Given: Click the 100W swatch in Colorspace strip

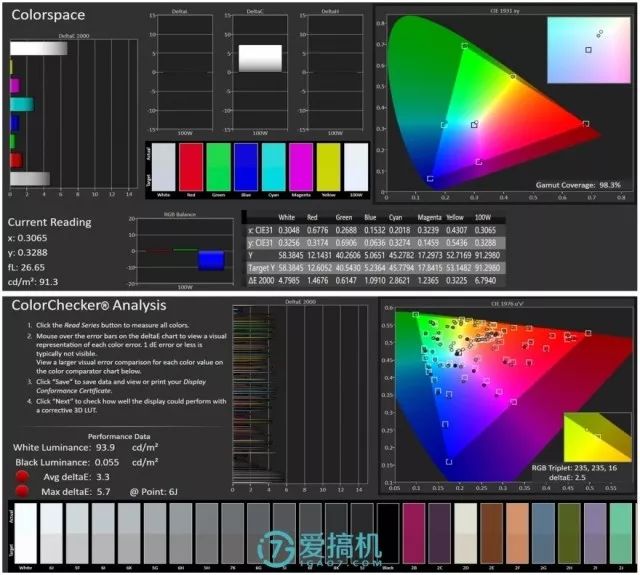Looking at the screenshot, I should (x=356, y=166).
